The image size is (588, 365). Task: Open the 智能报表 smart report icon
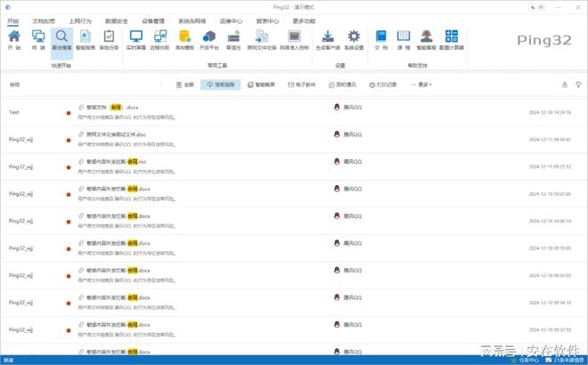tap(86, 41)
